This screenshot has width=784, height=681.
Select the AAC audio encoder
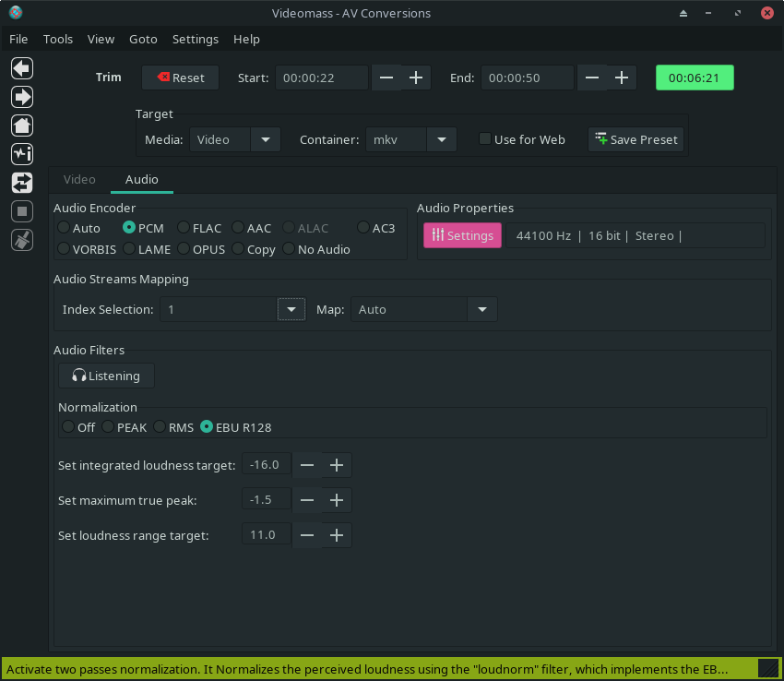click(x=252, y=228)
